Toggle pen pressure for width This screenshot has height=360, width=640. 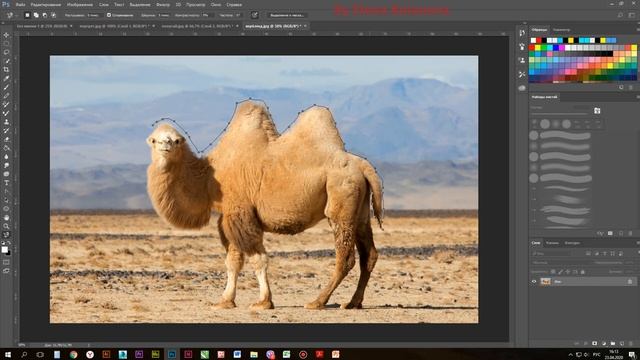click(254, 15)
